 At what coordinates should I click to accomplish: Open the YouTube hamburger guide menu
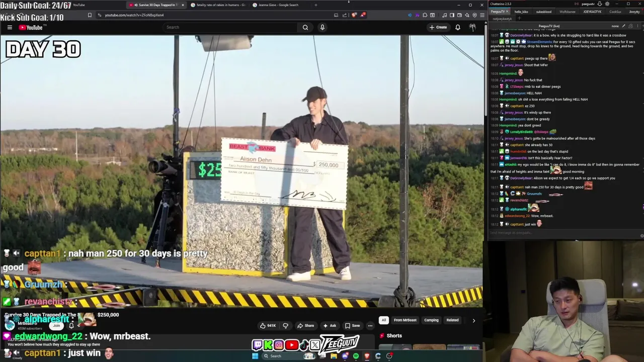point(10,28)
